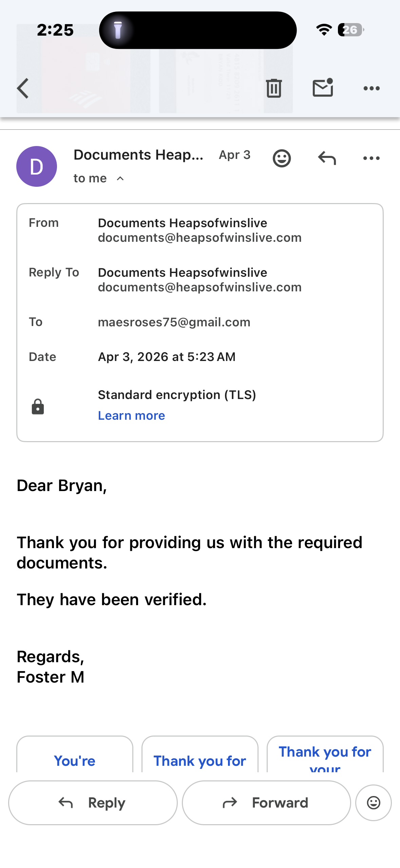This screenshot has width=400, height=868.
Task: Open the message-level three-dot menu
Action: tap(372, 158)
